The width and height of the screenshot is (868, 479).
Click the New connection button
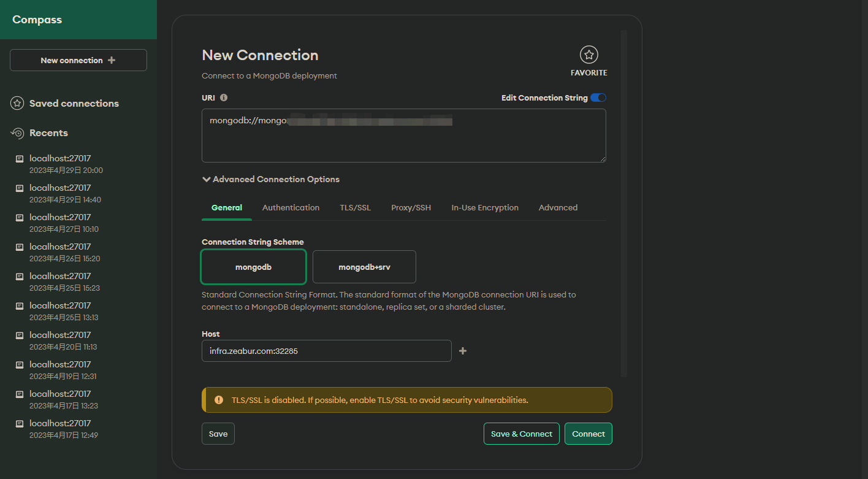point(78,60)
